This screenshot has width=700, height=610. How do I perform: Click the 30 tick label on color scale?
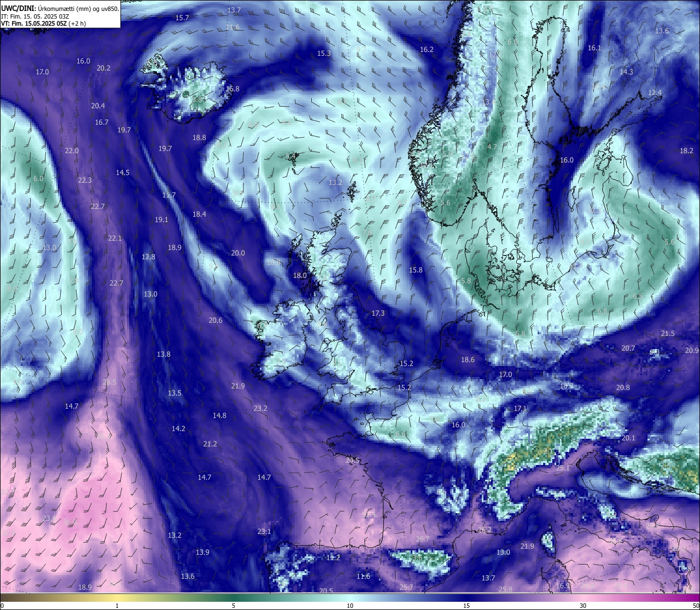583,606
